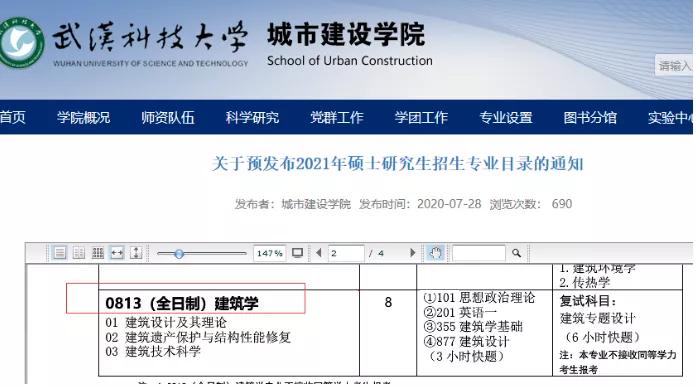Viewport: 697px width, 388px height.
Task: Click the 01 建筑设计及其理论 line
Action: pos(166,322)
